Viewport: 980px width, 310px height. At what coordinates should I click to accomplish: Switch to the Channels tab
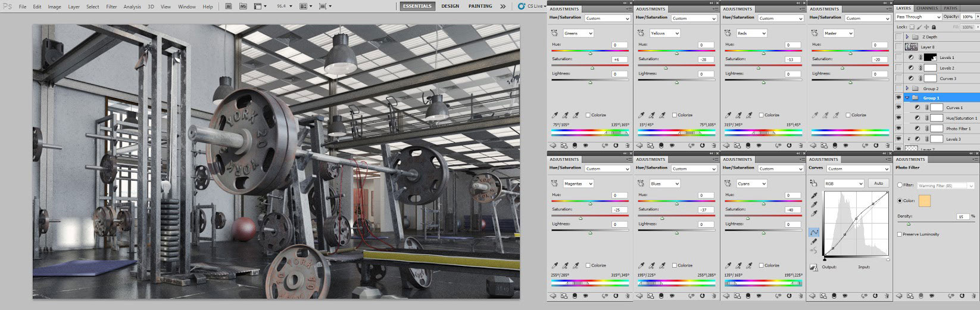(x=927, y=8)
